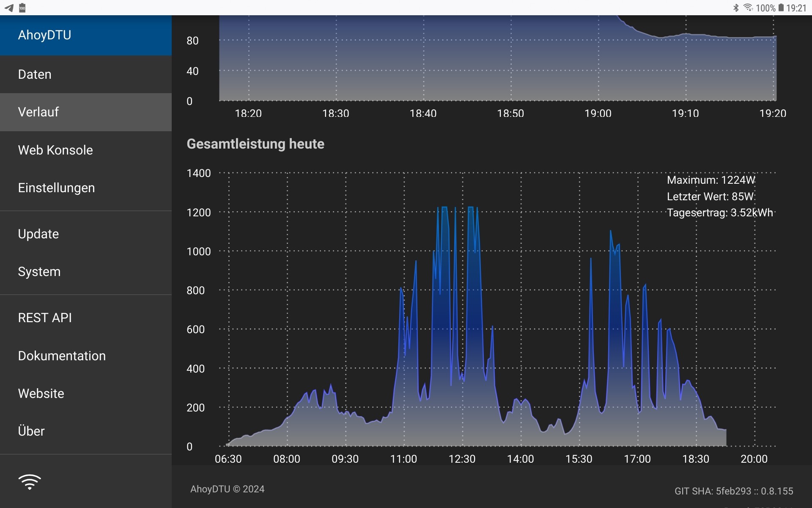Tap the battery icon in status bar

click(781, 8)
